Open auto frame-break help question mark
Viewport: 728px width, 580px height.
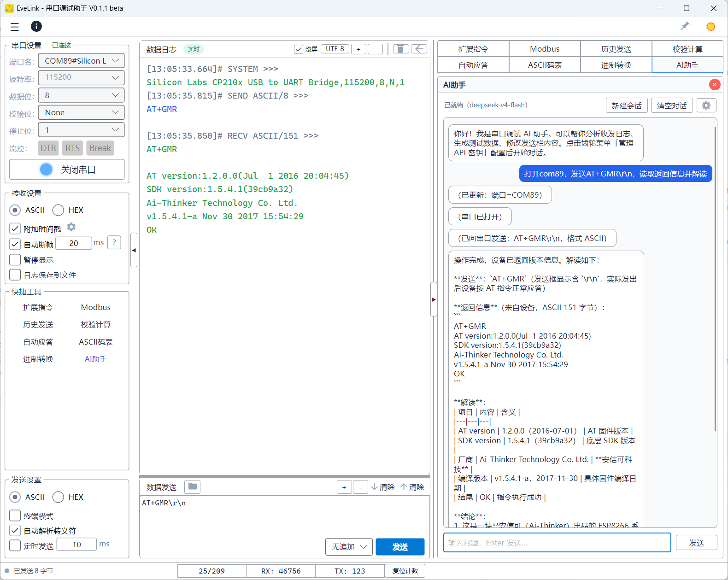click(114, 242)
